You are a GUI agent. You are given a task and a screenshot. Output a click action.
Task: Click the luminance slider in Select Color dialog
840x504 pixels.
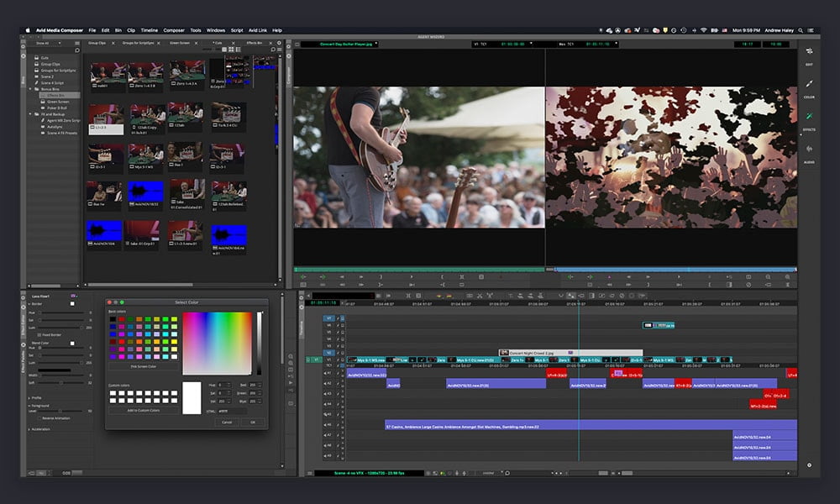(260, 344)
